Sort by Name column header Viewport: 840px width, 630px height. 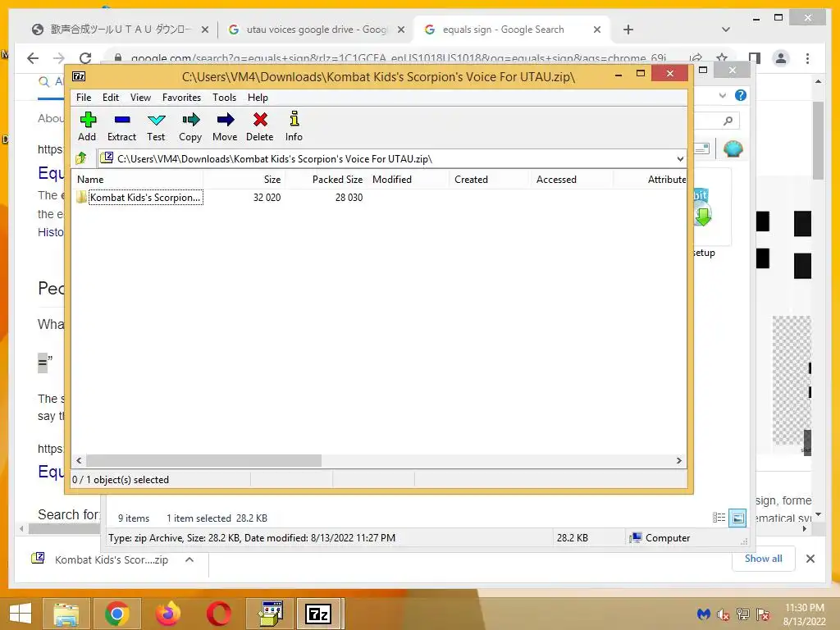(139, 180)
